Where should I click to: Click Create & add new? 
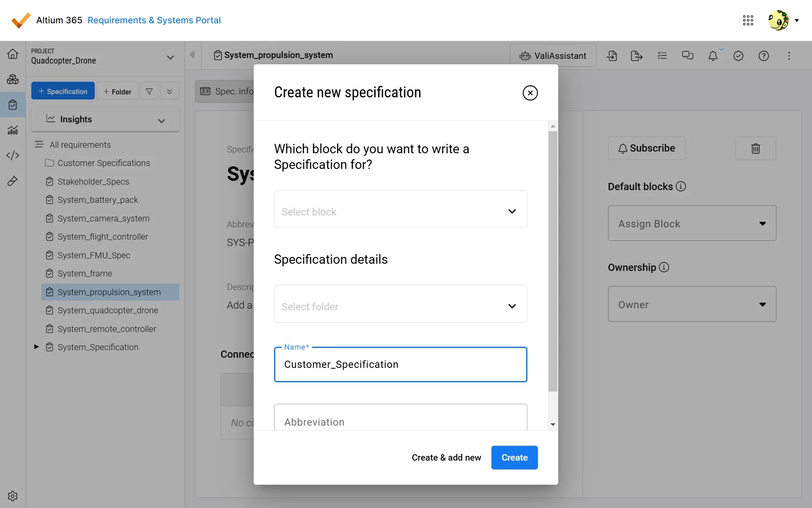coord(446,458)
